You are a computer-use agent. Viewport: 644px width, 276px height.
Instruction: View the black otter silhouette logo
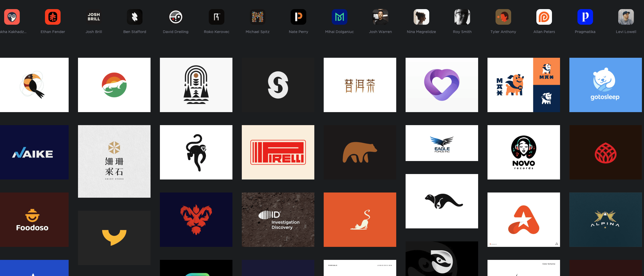[x=442, y=201]
